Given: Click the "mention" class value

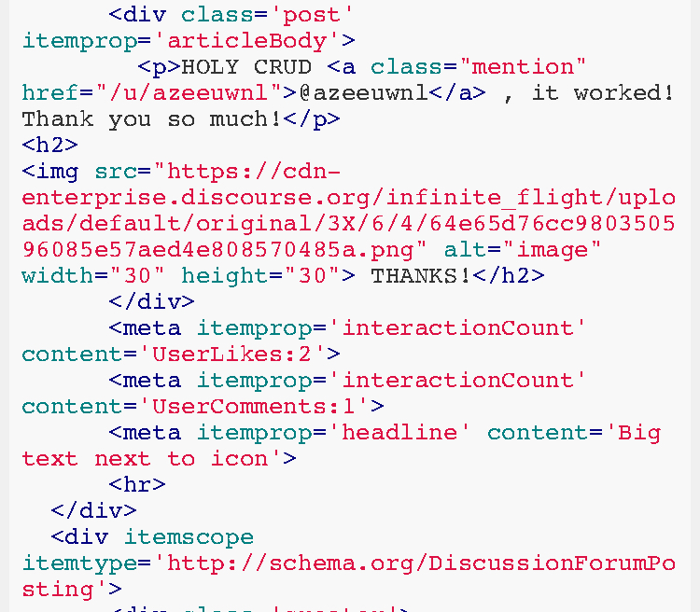Looking at the screenshot, I should (x=523, y=67).
